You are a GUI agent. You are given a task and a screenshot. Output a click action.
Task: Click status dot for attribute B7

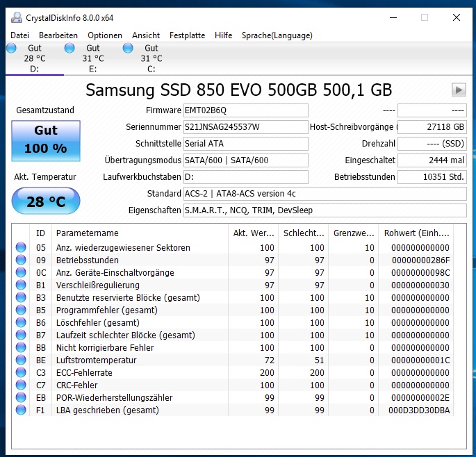21,335
